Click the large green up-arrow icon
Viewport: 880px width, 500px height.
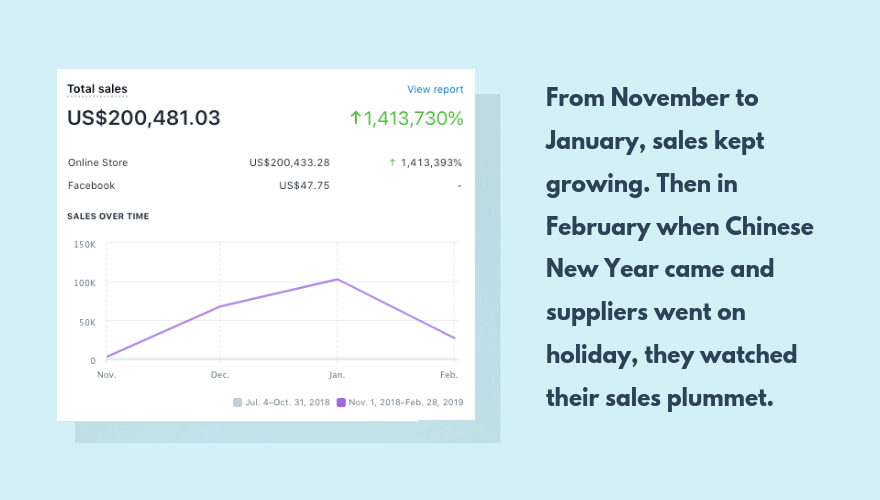[x=355, y=118]
